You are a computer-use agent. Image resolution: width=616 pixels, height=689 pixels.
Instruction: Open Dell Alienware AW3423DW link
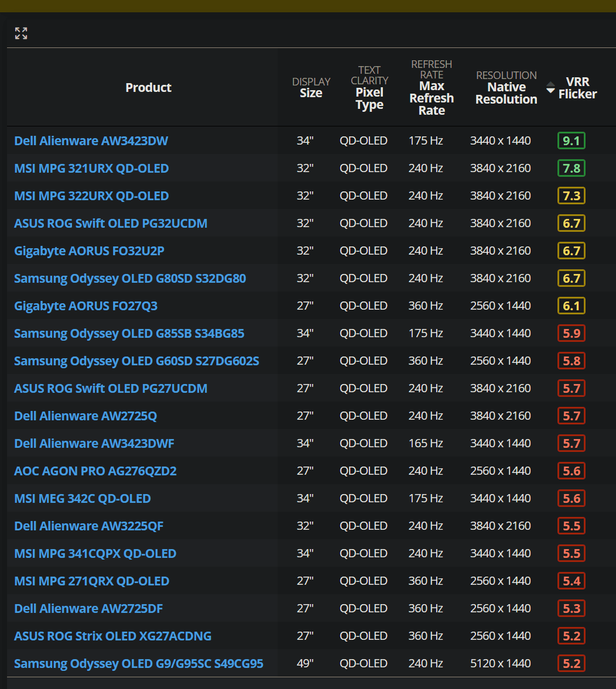tap(91, 140)
